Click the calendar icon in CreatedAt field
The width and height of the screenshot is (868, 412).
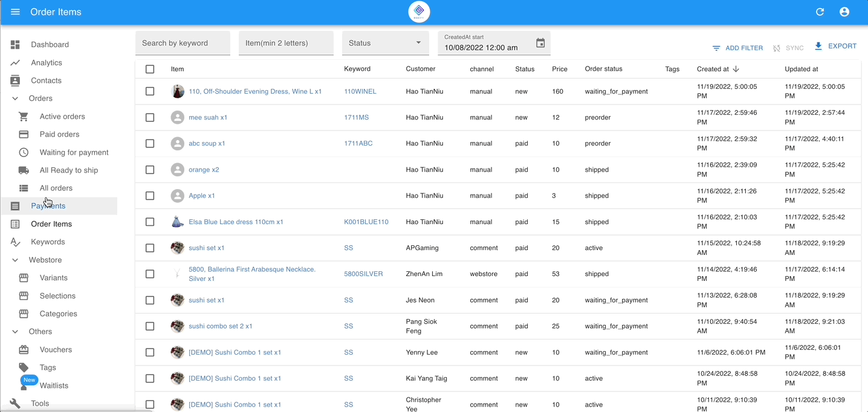[540, 43]
